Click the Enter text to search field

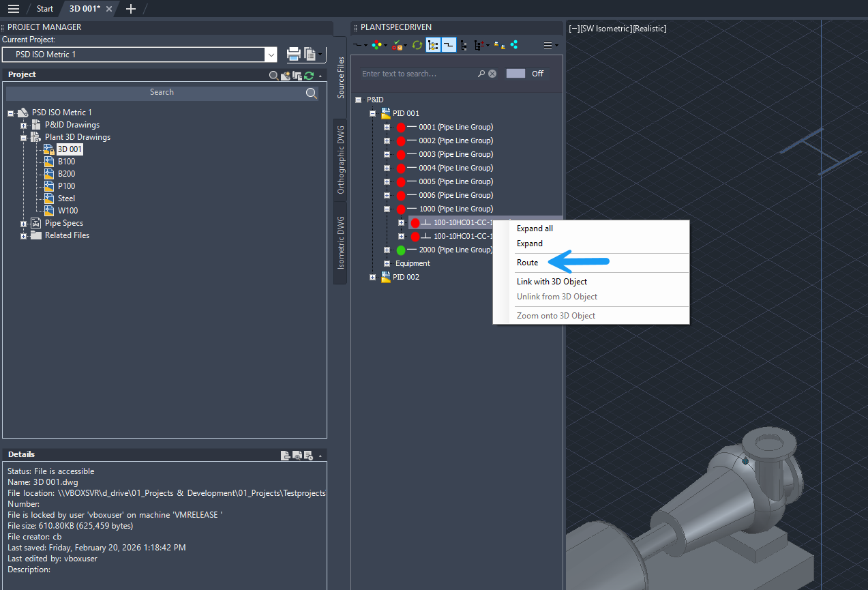pos(417,74)
